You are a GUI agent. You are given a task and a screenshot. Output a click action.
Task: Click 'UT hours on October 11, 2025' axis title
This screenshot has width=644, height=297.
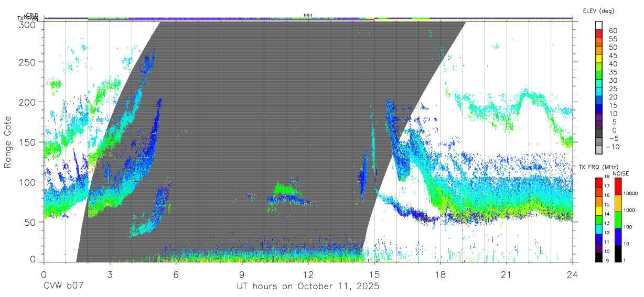click(x=308, y=287)
